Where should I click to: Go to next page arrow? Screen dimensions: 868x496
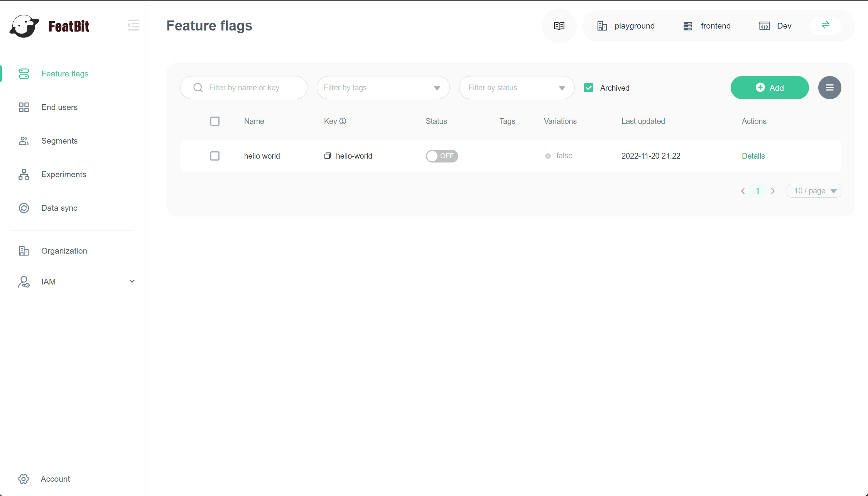click(773, 191)
